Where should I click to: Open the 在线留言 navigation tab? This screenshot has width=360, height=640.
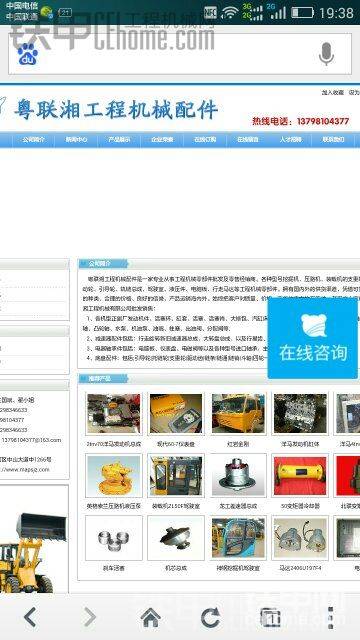click(x=247, y=140)
